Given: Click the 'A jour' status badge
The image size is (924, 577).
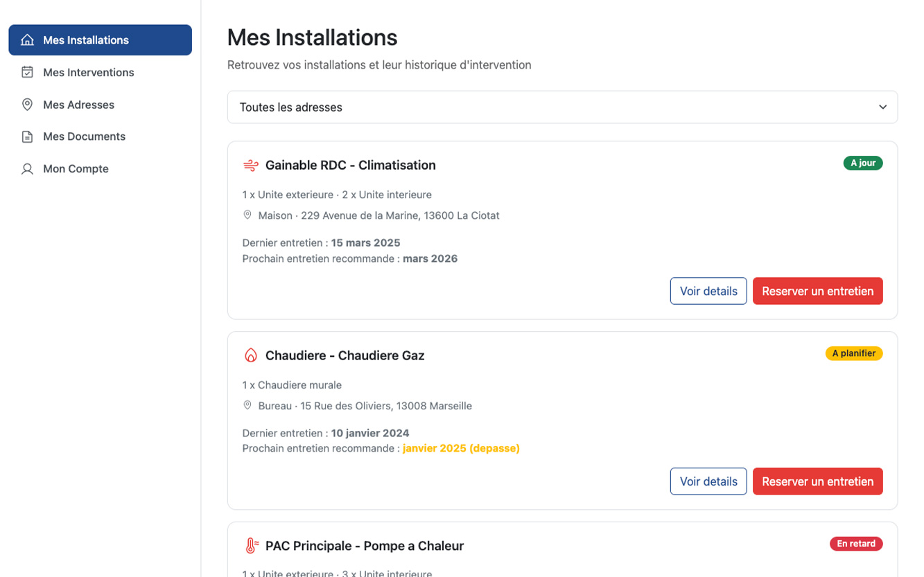Looking at the screenshot, I should click(x=862, y=163).
